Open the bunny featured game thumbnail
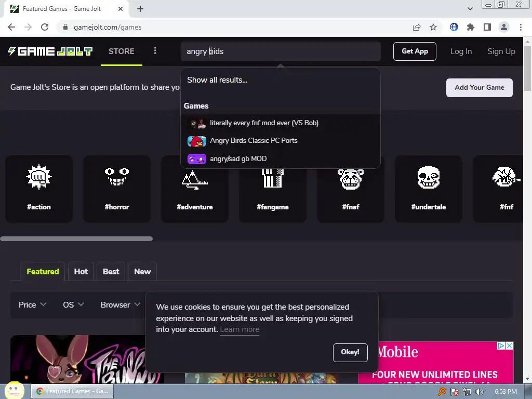Viewport: 532px width, 399px height. (x=78, y=360)
